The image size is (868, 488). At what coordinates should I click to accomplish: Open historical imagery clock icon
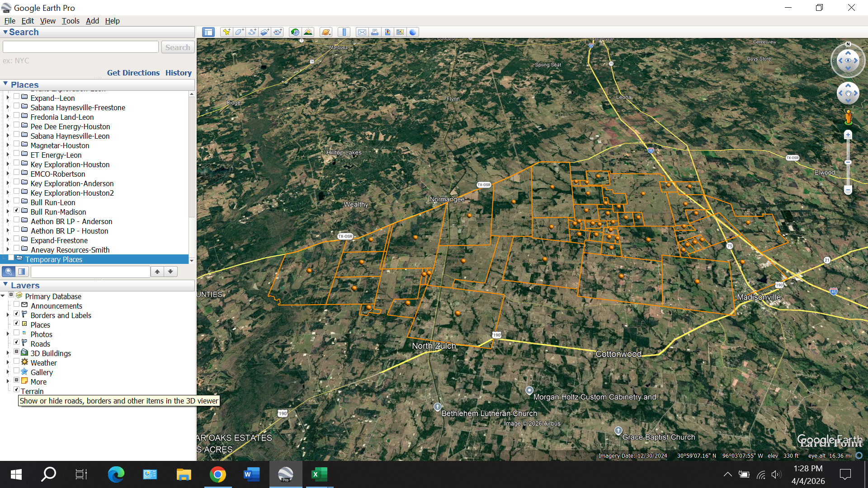click(295, 32)
